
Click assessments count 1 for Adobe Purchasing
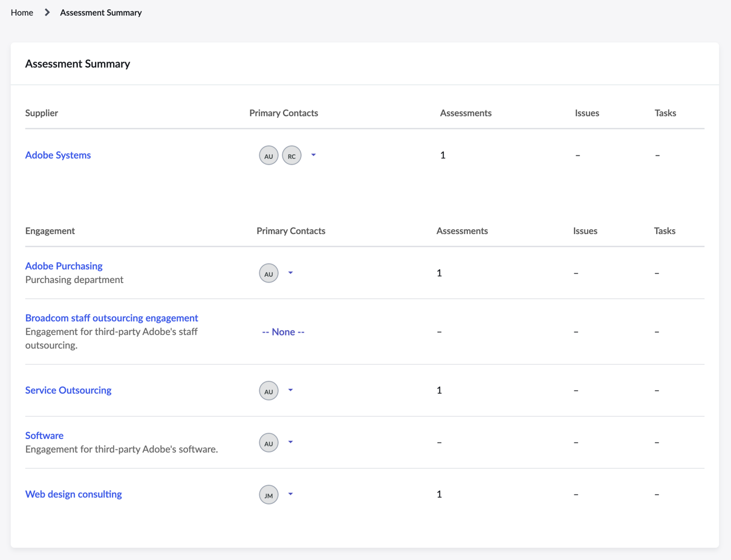coord(439,273)
